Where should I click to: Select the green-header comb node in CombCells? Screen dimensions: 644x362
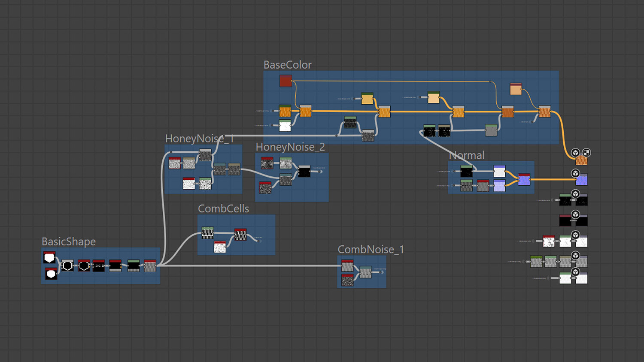(x=208, y=233)
